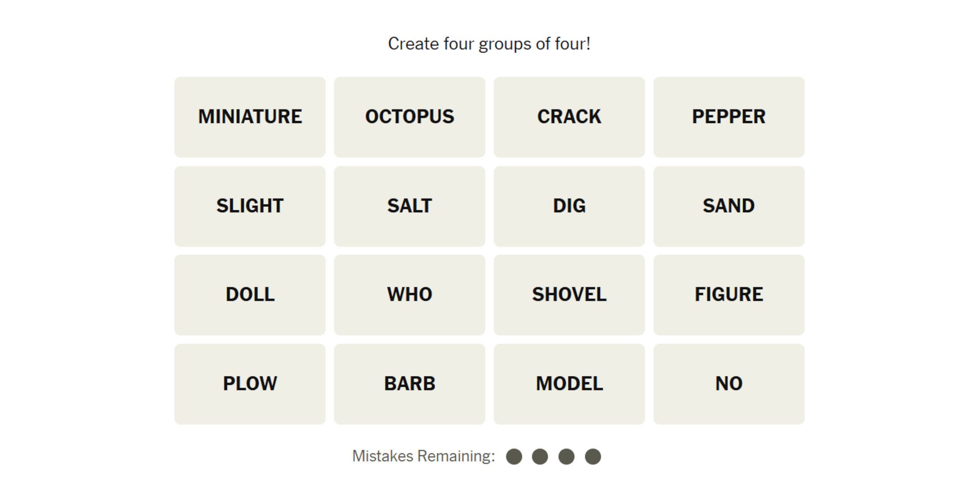Screen dimensions: 980x490
Task: Tap the NO tile
Action: tap(729, 384)
